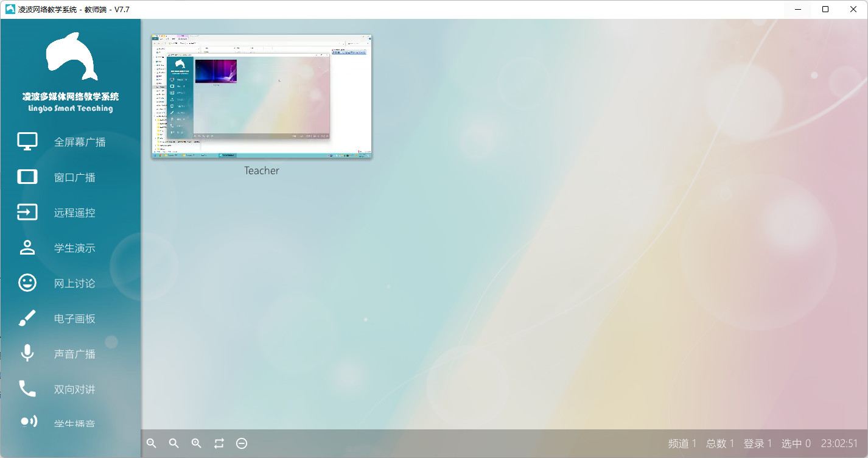Click the 频道 1 channel indicator
Viewport: 868px width, 458px height.
click(682, 443)
